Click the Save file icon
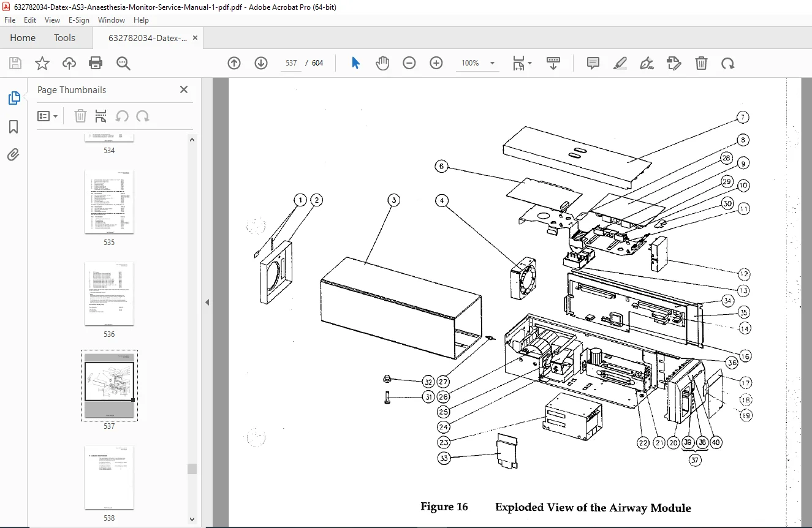Viewport: 812px width, 528px height. (15, 63)
